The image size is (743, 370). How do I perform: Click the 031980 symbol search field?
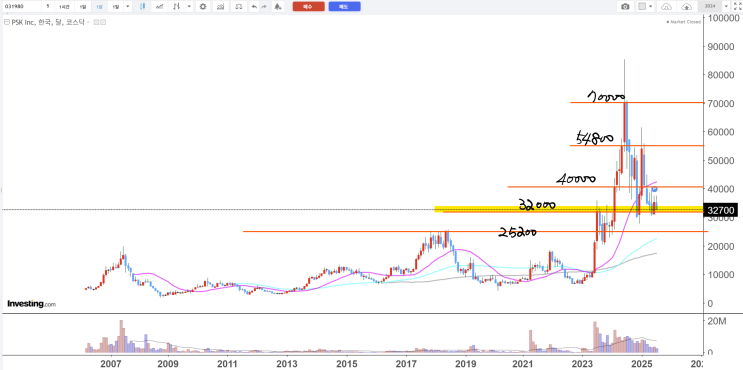pyautogui.click(x=22, y=7)
